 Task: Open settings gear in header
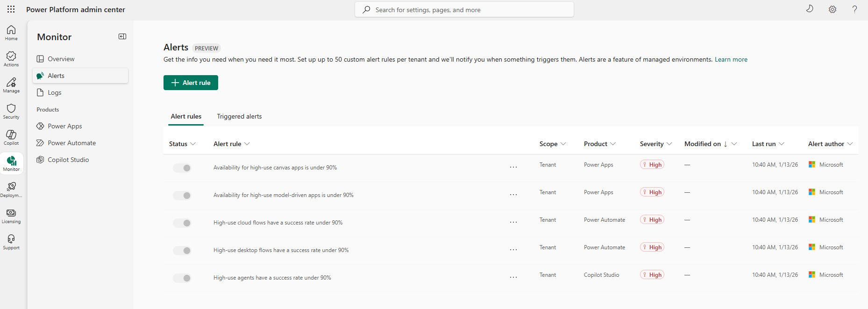(832, 9)
